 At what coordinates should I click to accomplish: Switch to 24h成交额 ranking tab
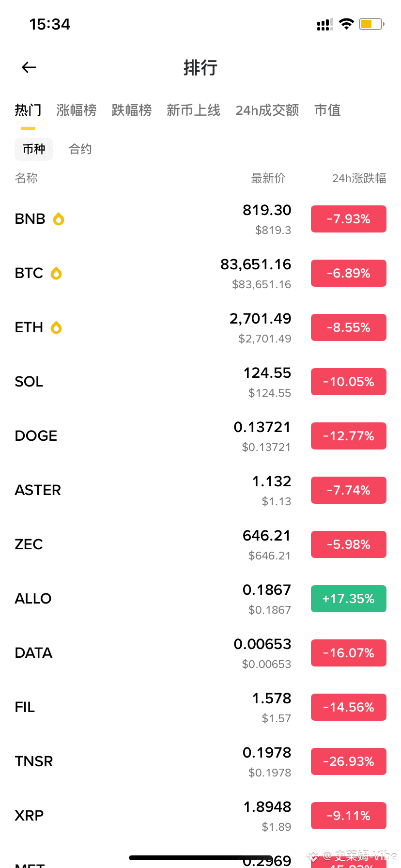click(x=267, y=110)
